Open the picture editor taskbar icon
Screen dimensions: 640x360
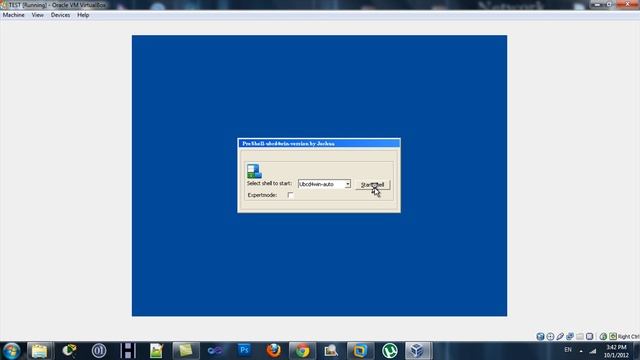[156, 351]
